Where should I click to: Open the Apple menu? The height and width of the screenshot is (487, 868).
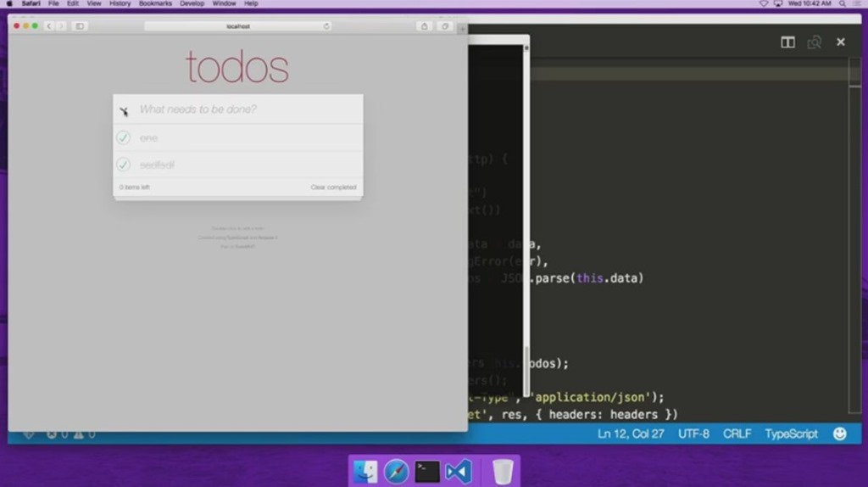[9, 3]
